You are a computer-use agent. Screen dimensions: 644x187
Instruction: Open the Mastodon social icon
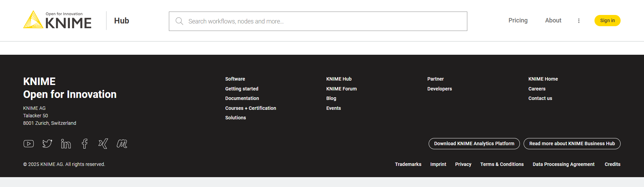click(x=122, y=144)
